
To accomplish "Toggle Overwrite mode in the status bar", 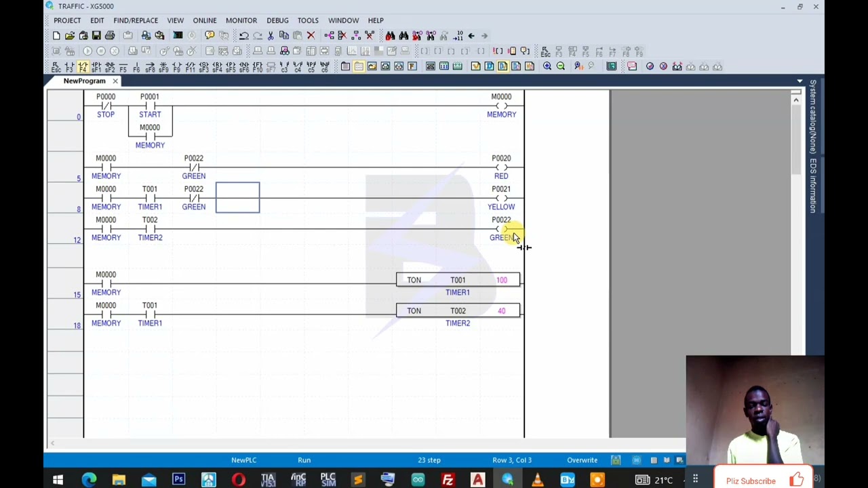I will (x=583, y=460).
